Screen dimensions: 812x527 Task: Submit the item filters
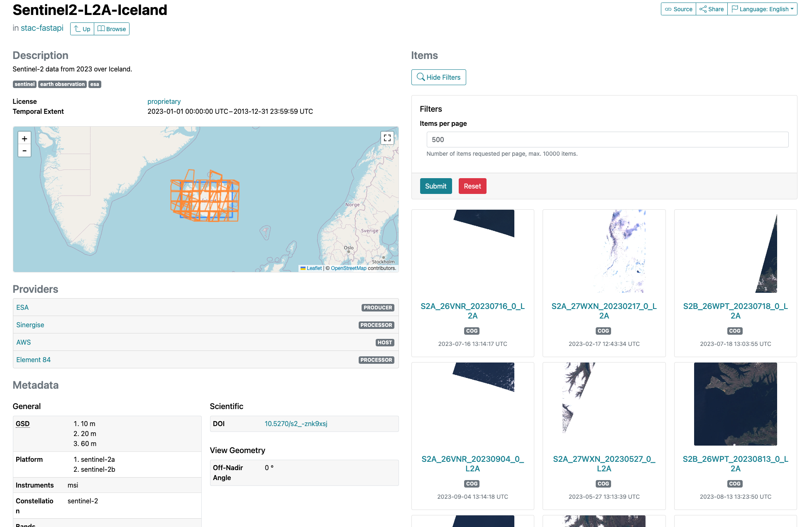[x=436, y=186]
